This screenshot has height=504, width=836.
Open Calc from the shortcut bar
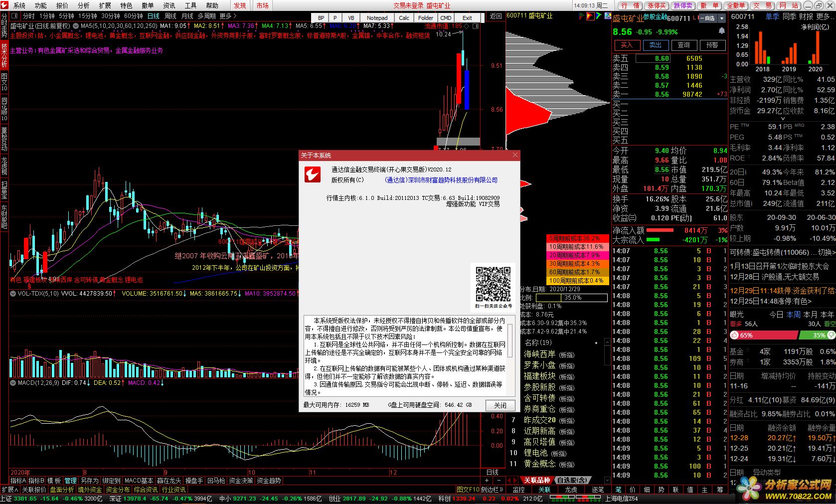click(404, 17)
